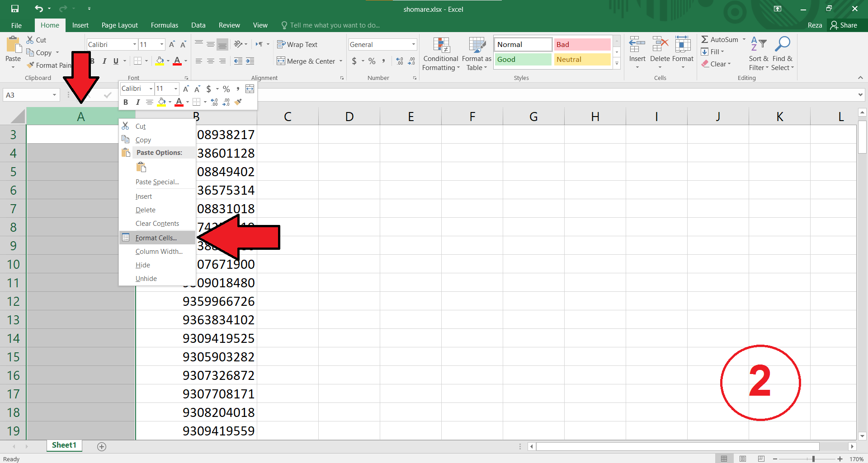The height and width of the screenshot is (463, 868).
Task: Click the Save icon in title bar
Action: click(15, 9)
